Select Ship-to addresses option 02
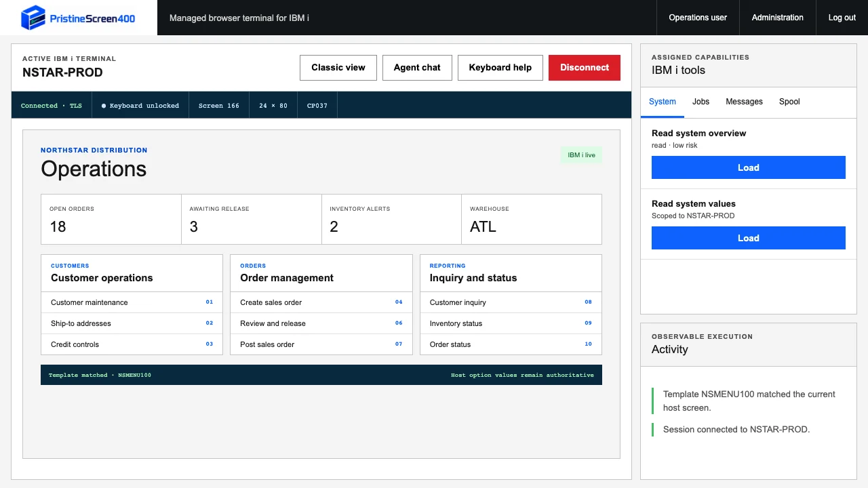The image size is (868, 488). coord(132,323)
